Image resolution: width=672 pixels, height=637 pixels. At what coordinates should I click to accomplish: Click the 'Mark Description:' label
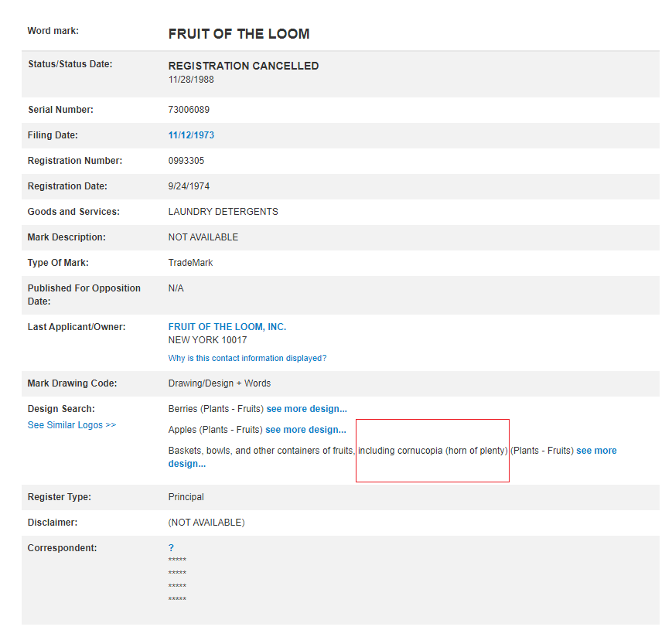click(x=67, y=237)
